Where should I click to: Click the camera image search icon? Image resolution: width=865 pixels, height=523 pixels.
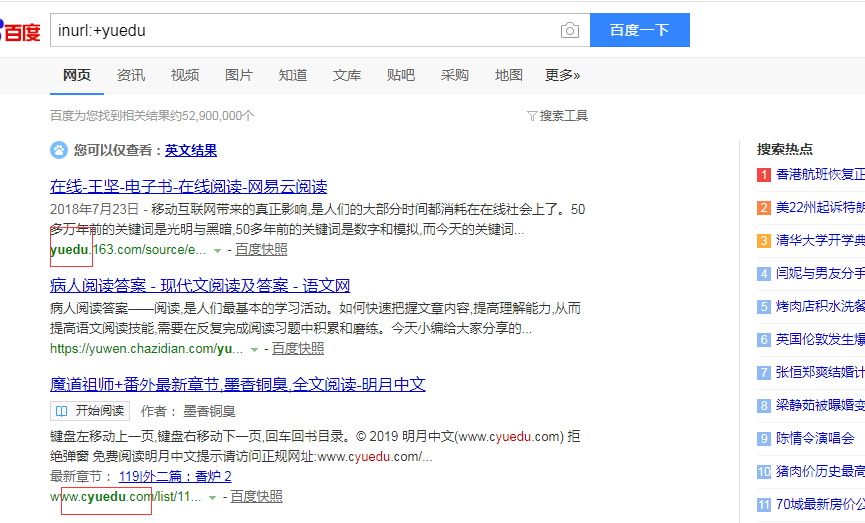click(x=570, y=30)
